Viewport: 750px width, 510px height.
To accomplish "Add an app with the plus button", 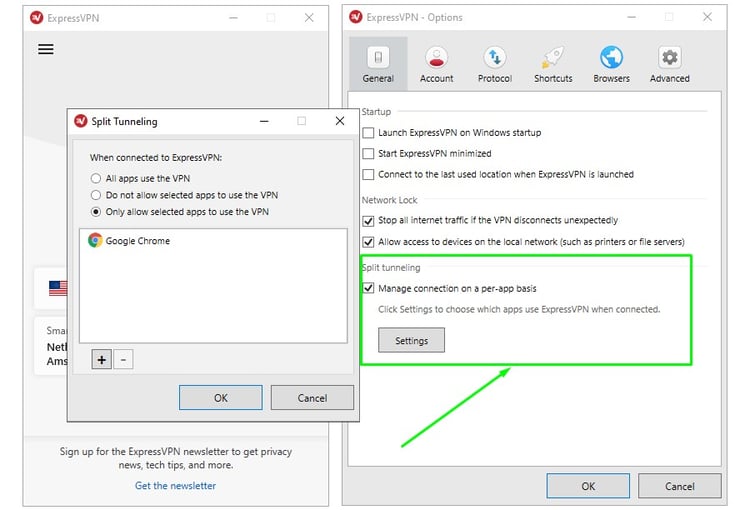I will pyautogui.click(x=101, y=360).
